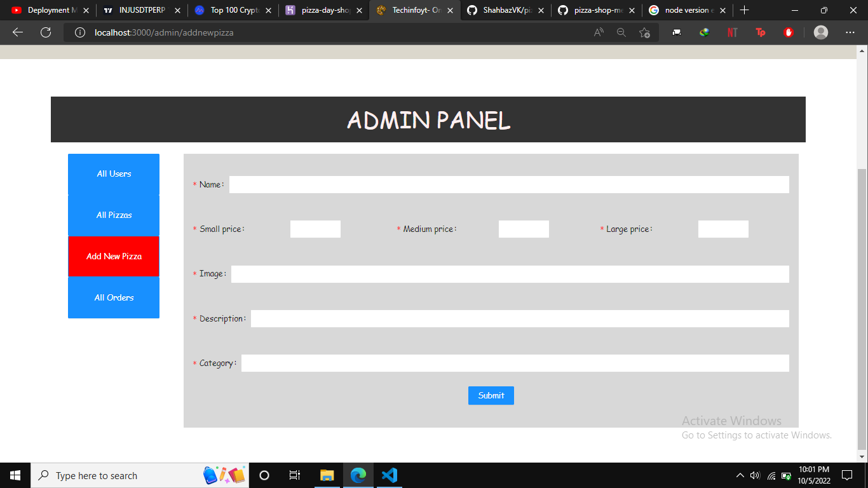Open Visual Studio Code from the taskbar
This screenshot has height=488, width=868.
(390, 475)
